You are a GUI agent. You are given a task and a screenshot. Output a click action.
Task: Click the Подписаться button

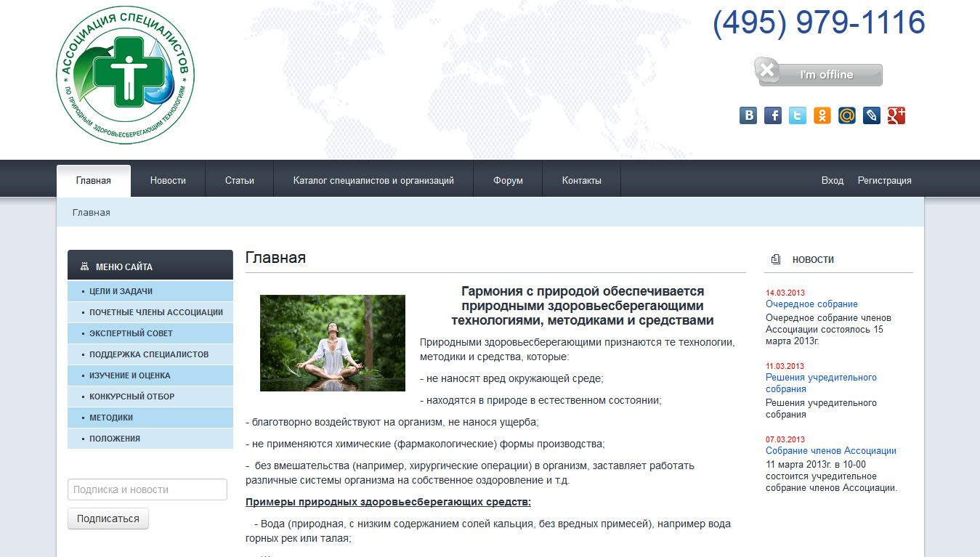click(108, 519)
